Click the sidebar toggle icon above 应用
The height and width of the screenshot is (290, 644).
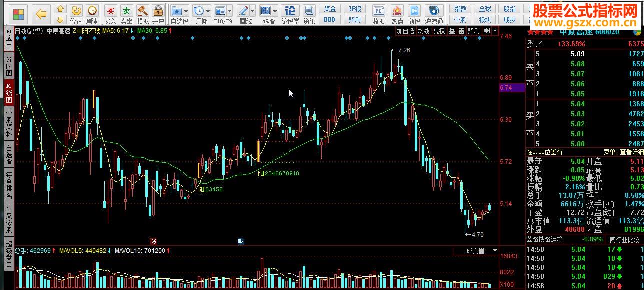9,31
